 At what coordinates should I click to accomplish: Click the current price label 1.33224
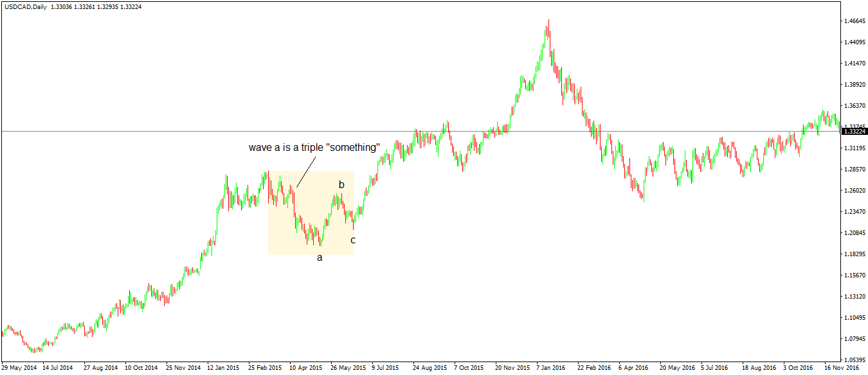tap(855, 131)
